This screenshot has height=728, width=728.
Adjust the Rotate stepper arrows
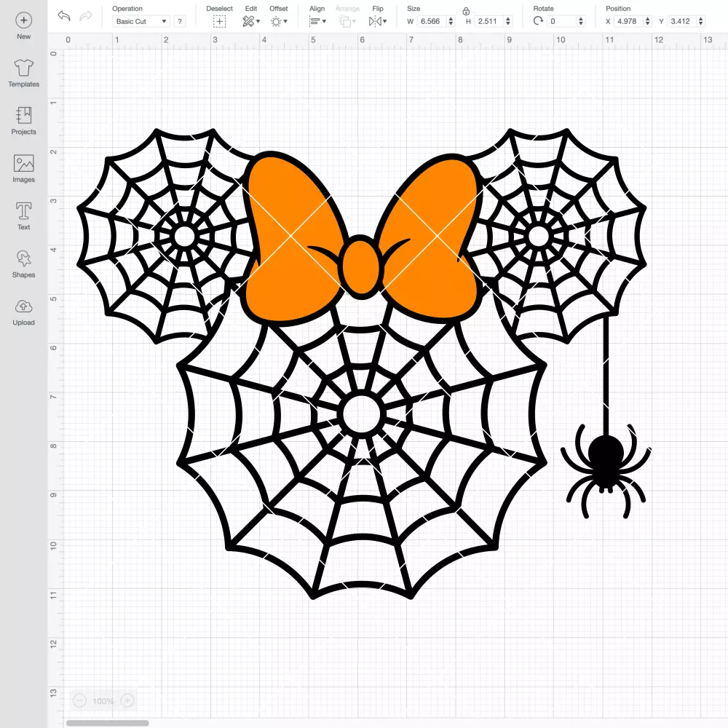(580, 21)
